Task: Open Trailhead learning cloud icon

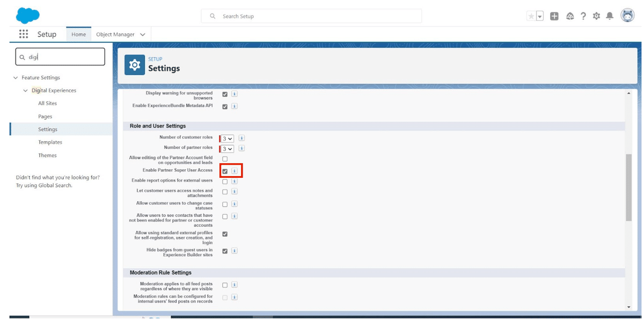Action: pyautogui.click(x=569, y=16)
